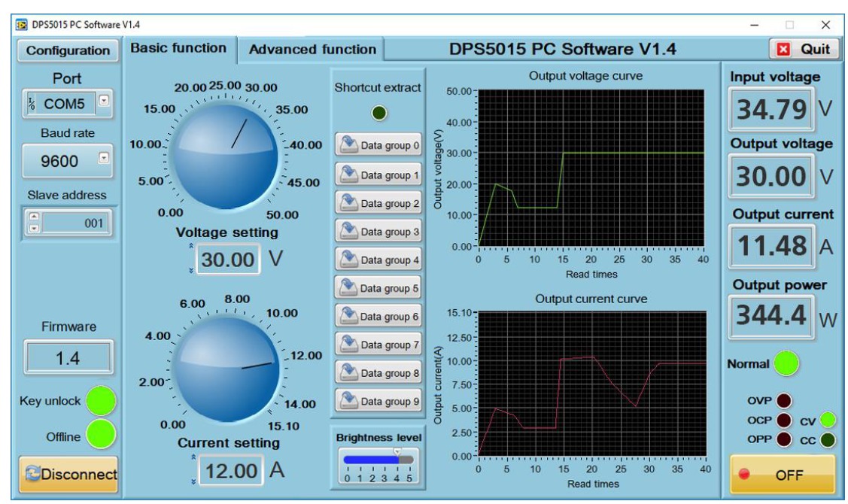The image size is (848, 504).
Task: Decrement voltage setting with the down chevron
Action: pyautogui.click(x=191, y=270)
